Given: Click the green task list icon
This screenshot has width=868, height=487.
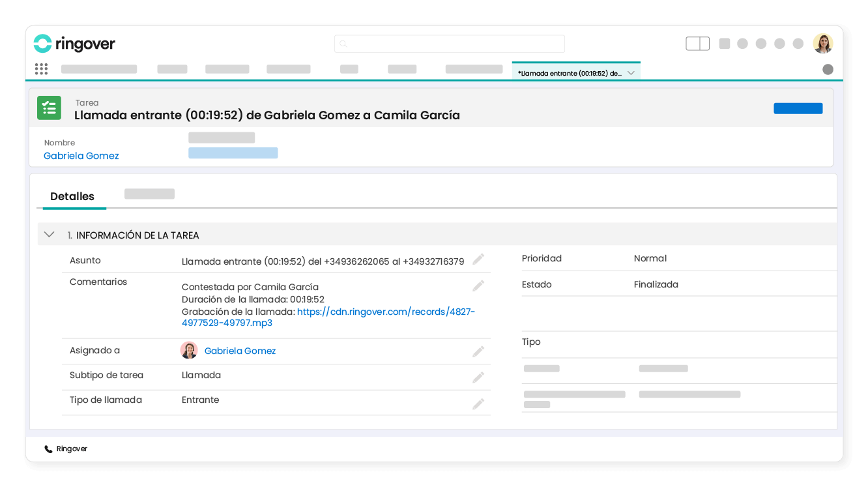Looking at the screenshot, I should coord(49,108).
